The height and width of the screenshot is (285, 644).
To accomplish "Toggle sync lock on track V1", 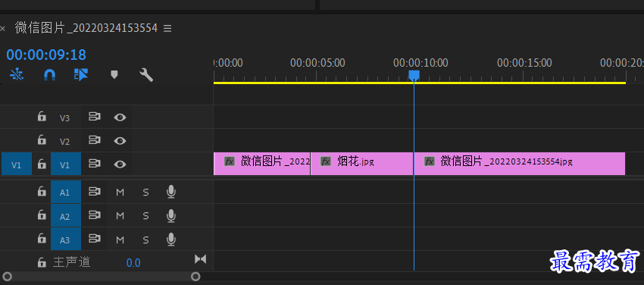I will point(95,164).
